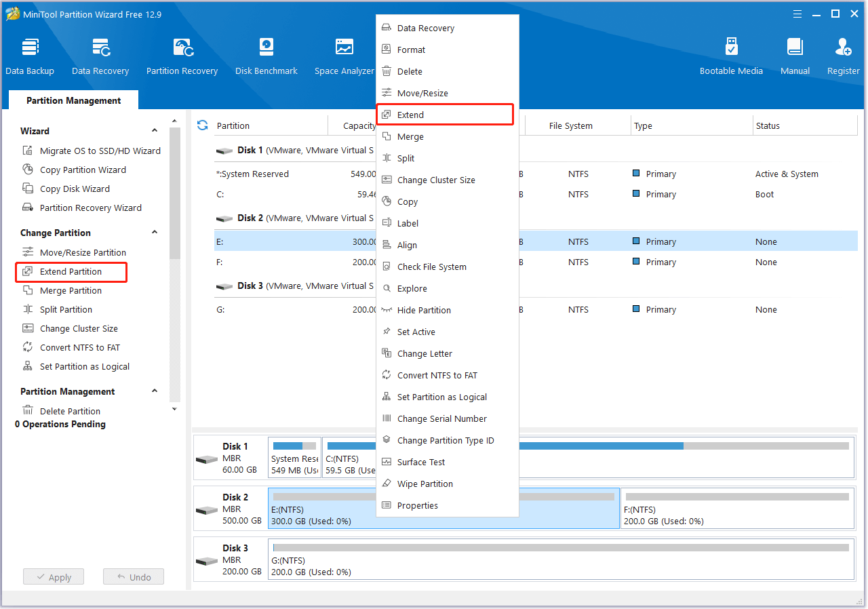
Task: Choose Change Partition Type ID in menu
Action: click(x=448, y=441)
